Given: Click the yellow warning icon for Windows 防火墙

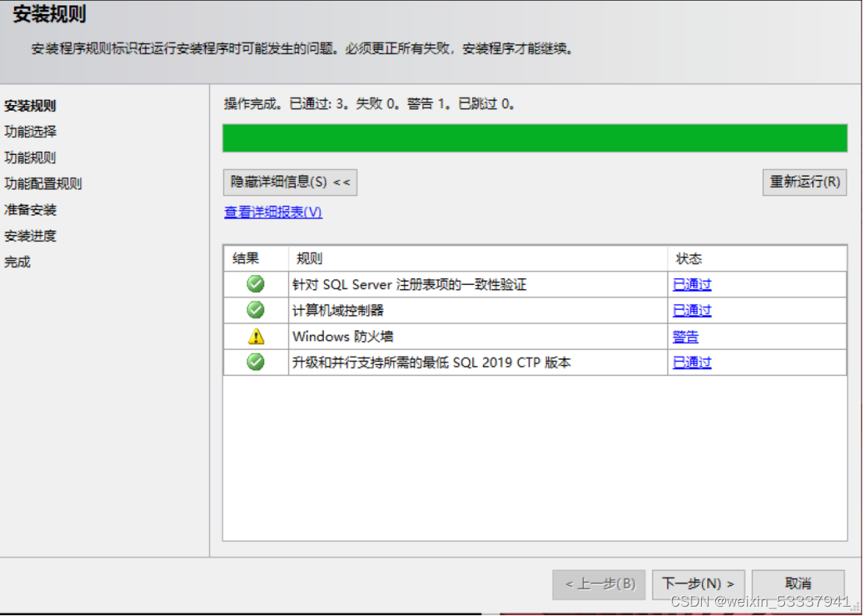Looking at the screenshot, I should coord(256,336).
